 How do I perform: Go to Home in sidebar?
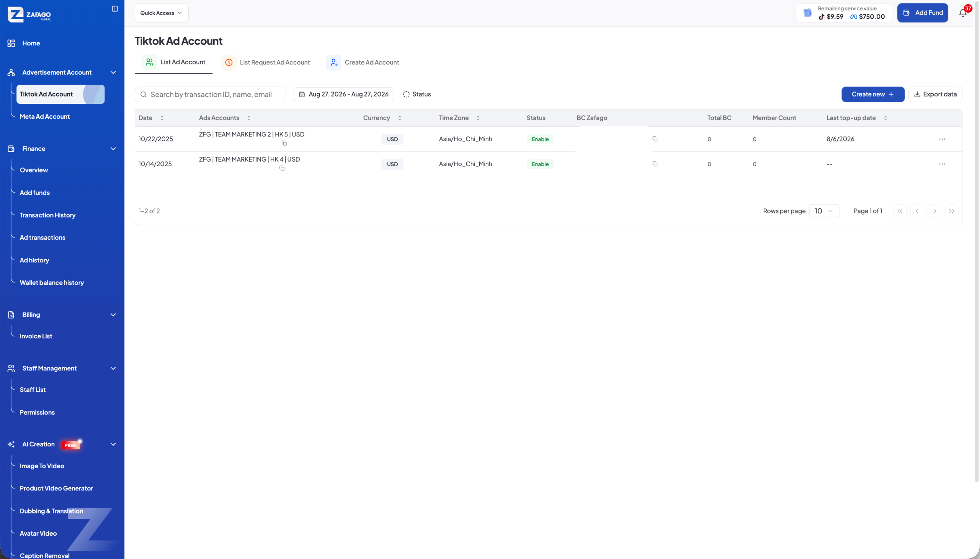pos(31,43)
